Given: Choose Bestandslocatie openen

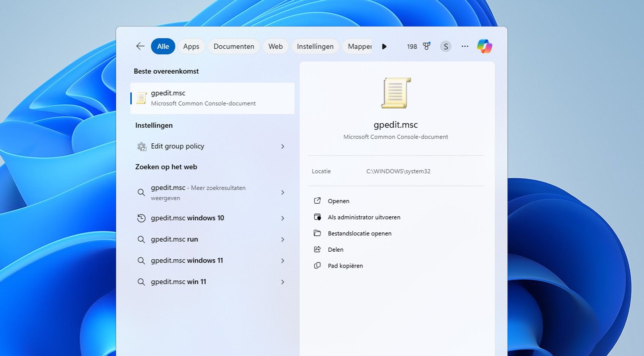Looking at the screenshot, I should (x=359, y=233).
